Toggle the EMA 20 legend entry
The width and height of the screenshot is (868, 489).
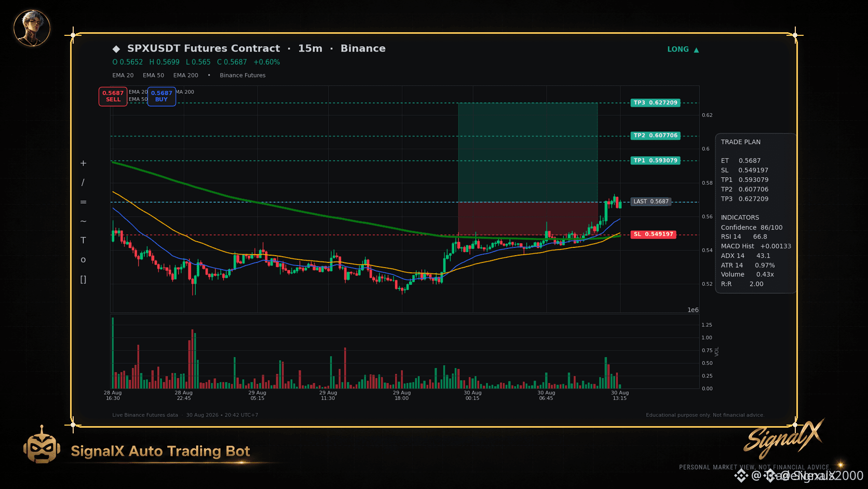point(123,75)
